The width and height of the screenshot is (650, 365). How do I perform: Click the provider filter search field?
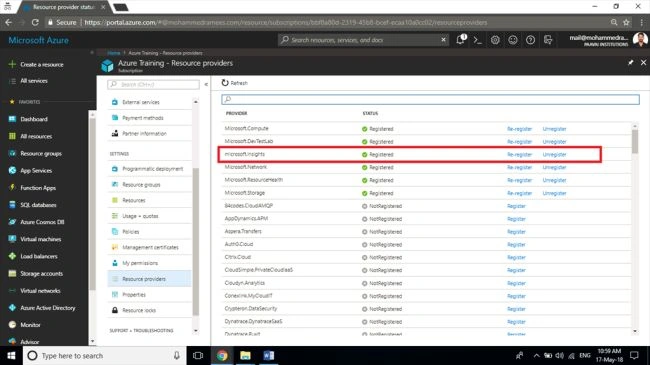pos(430,99)
